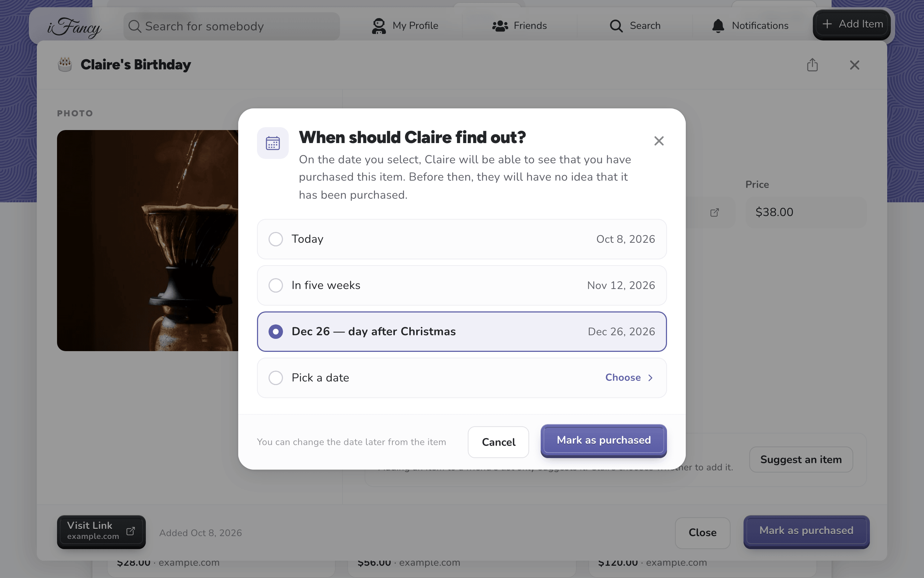Click the plus icon in Add Item
This screenshot has width=924, height=578.
tap(827, 24)
